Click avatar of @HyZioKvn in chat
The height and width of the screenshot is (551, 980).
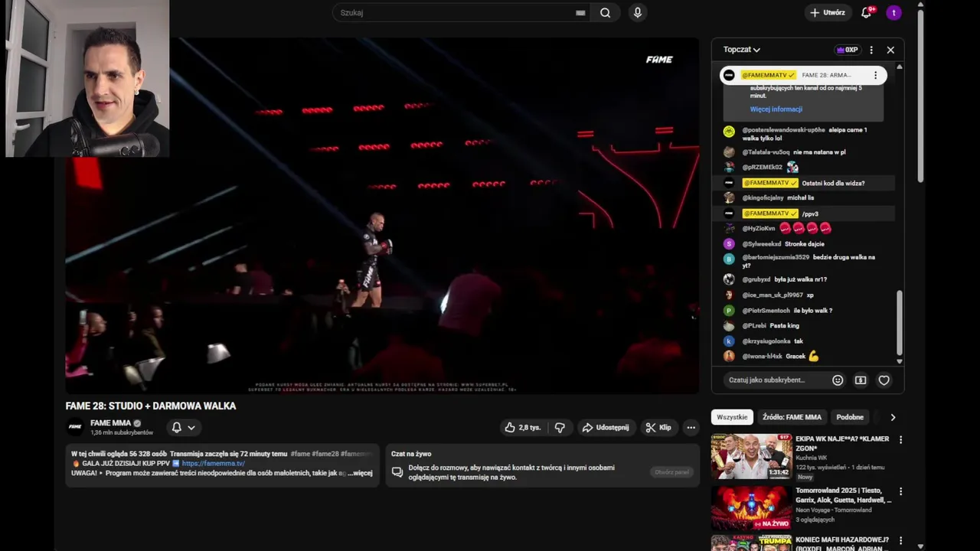[x=729, y=228]
